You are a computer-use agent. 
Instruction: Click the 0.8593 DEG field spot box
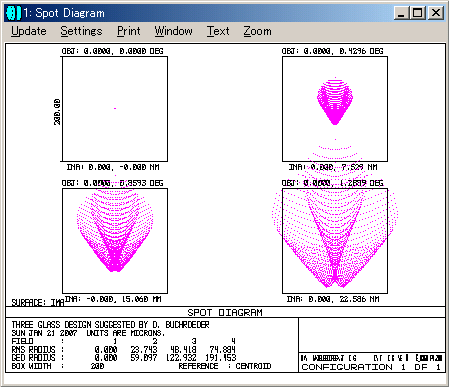click(x=115, y=241)
